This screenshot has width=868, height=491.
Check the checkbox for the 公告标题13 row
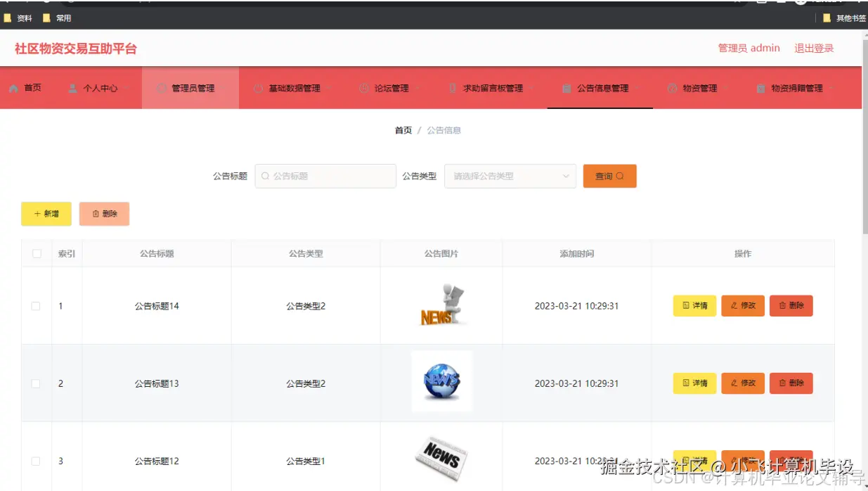36,384
